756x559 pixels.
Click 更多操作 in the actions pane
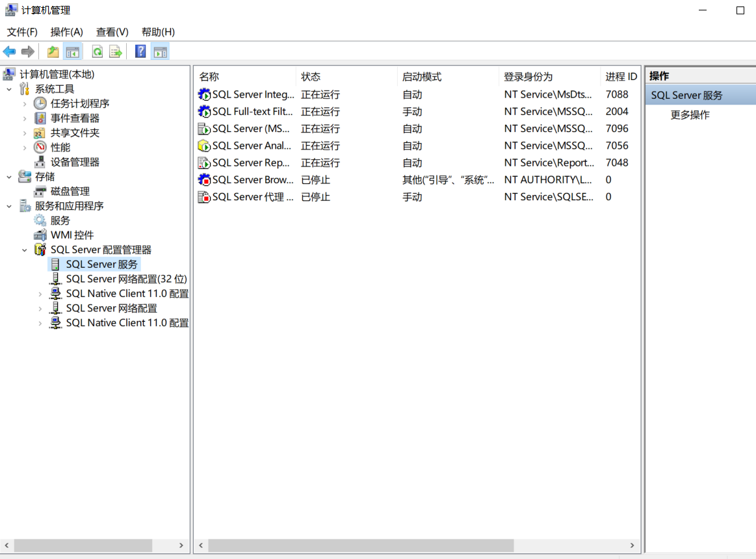coord(690,115)
